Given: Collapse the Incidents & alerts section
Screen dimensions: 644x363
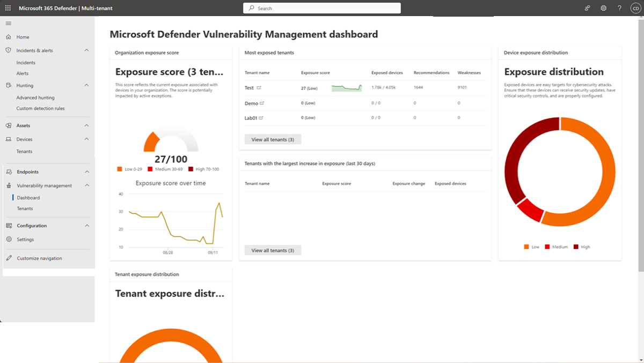Looking at the screenshot, I should click(x=86, y=50).
